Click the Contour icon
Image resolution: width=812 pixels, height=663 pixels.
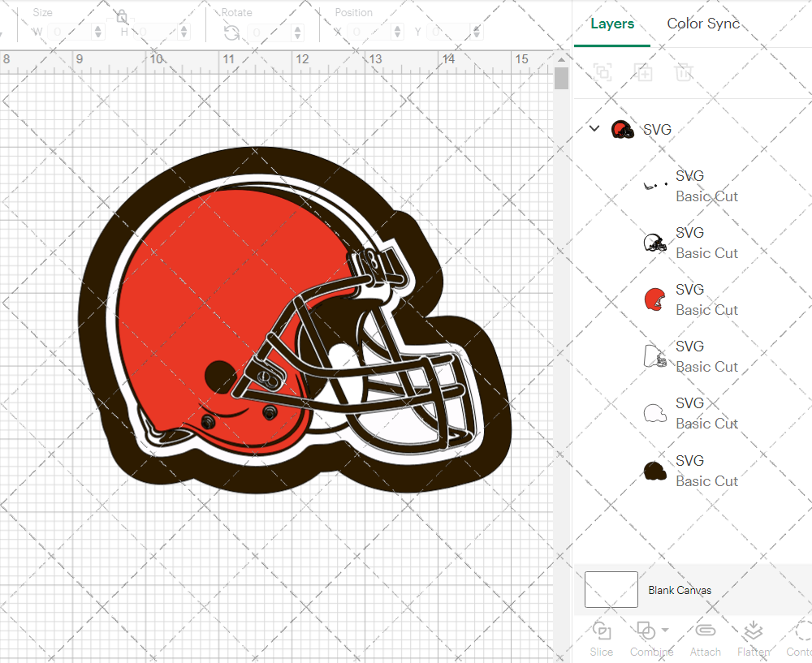[x=803, y=631]
